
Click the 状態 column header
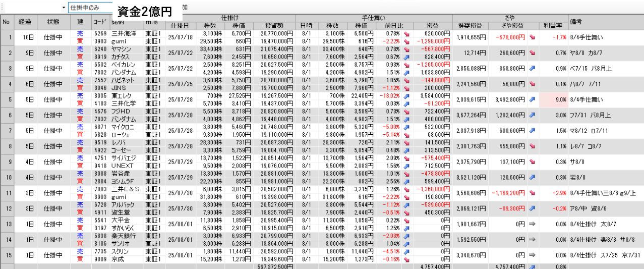53,22
